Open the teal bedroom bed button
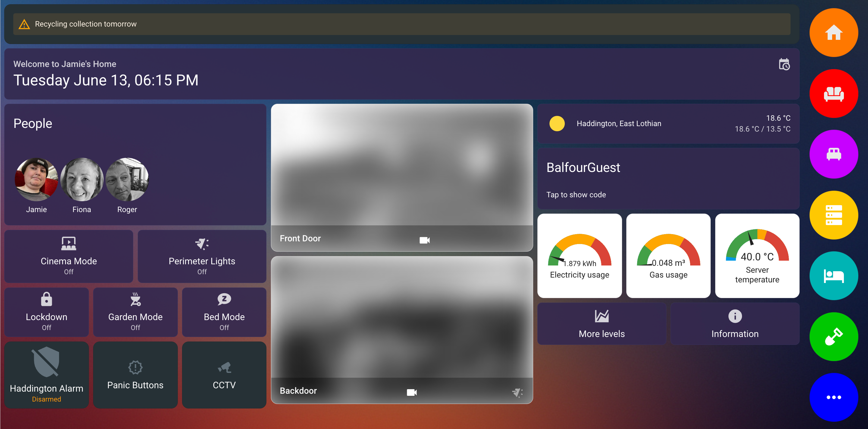The height and width of the screenshot is (429, 868). click(833, 276)
